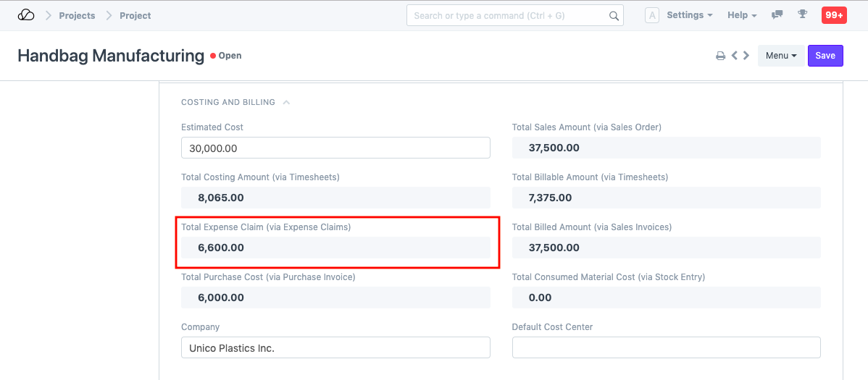Click the ERPNext cloud home logo
The width and height of the screenshot is (868, 380).
26,15
